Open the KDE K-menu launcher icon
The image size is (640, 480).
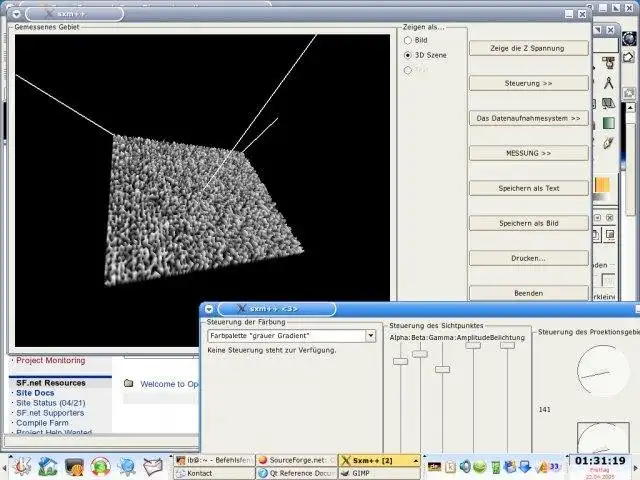point(22,467)
